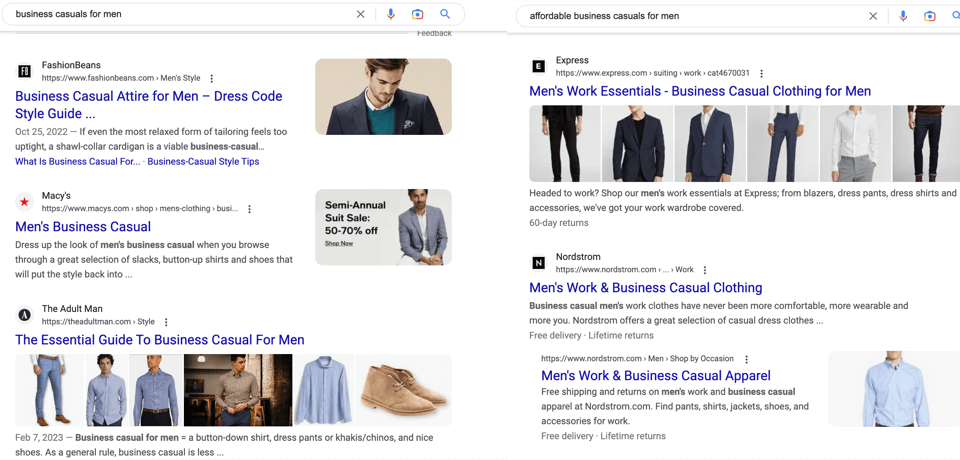The width and height of the screenshot is (960, 460).
Task: Open more options for Macy's result
Action: (250, 209)
